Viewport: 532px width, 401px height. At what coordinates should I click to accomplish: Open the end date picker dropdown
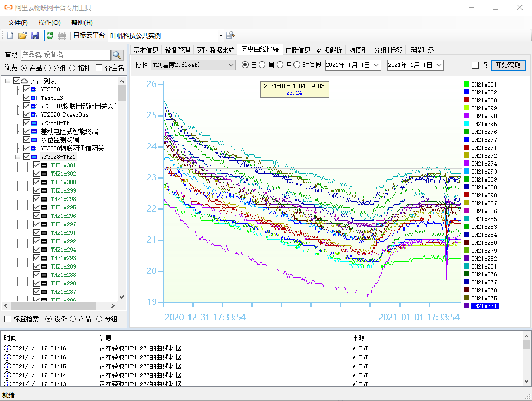point(439,65)
